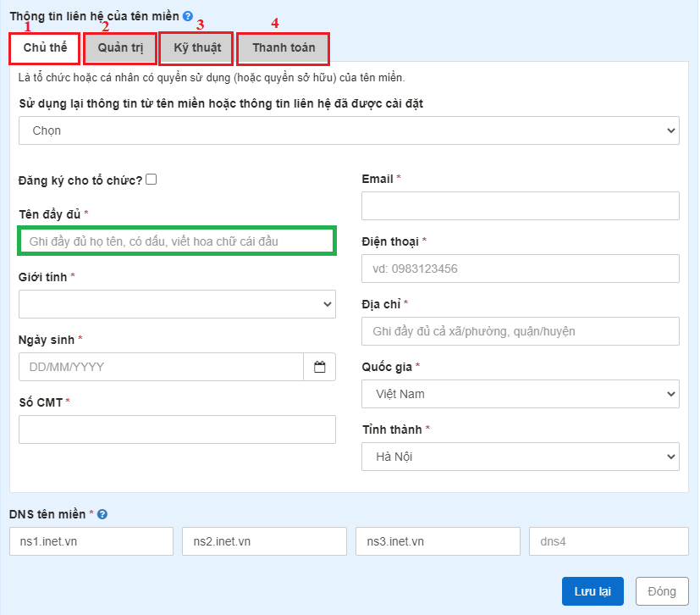Screen dimensions: 700x615
Task: Click the Đăng ký cho tổ chức? label
Action: tap(80, 180)
